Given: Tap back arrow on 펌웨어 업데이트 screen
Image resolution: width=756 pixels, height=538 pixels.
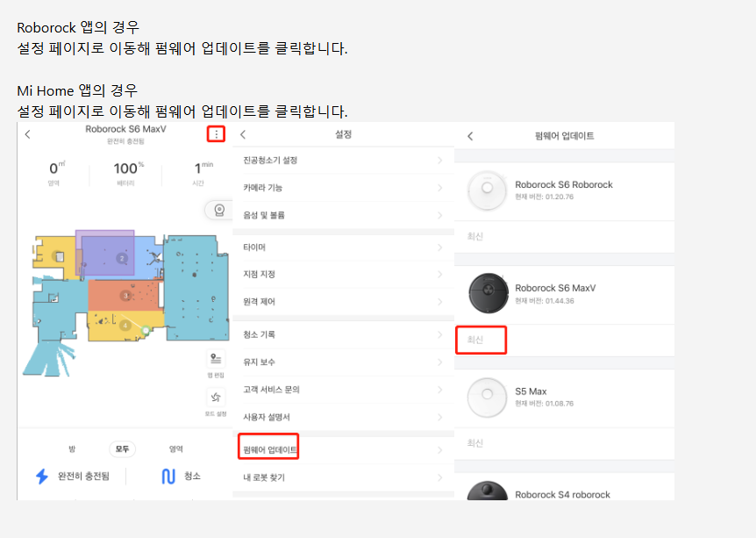Looking at the screenshot, I should [470, 136].
